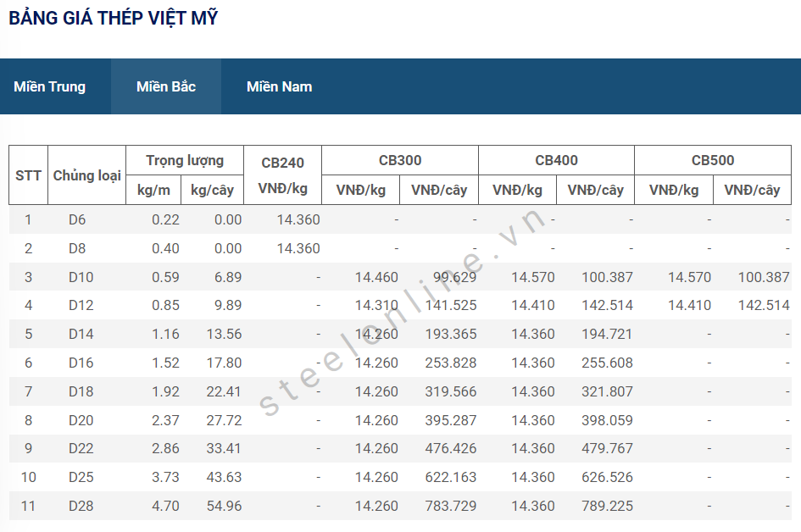Click the CB500 column header
The width and height of the screenshot is (801, 532).
coord(713,160)
